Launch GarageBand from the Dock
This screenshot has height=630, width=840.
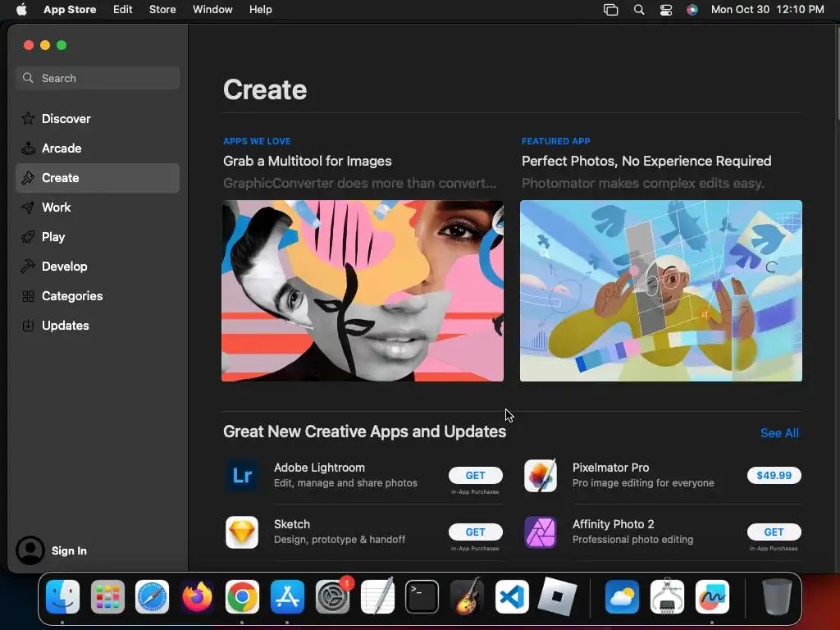click(467, 596)
